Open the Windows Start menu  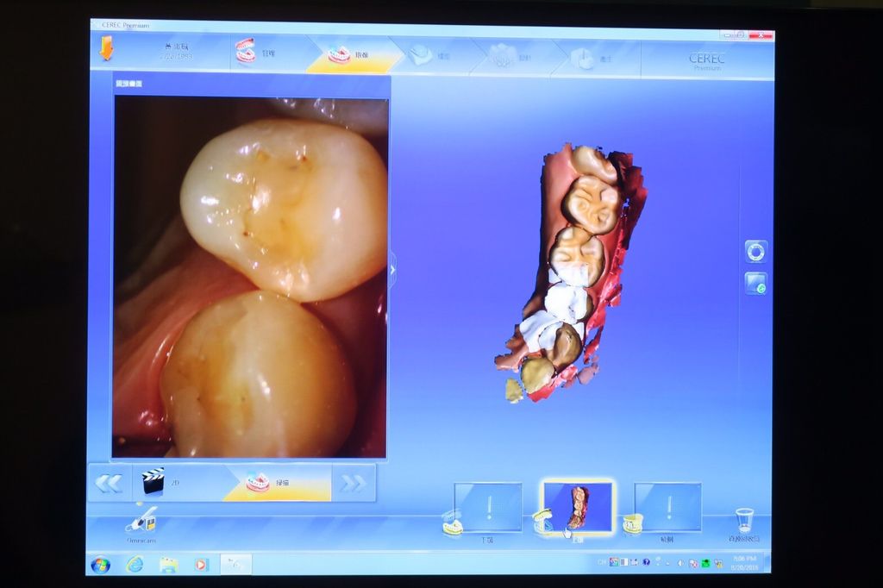pyautogui.click(x=101, y=564)
